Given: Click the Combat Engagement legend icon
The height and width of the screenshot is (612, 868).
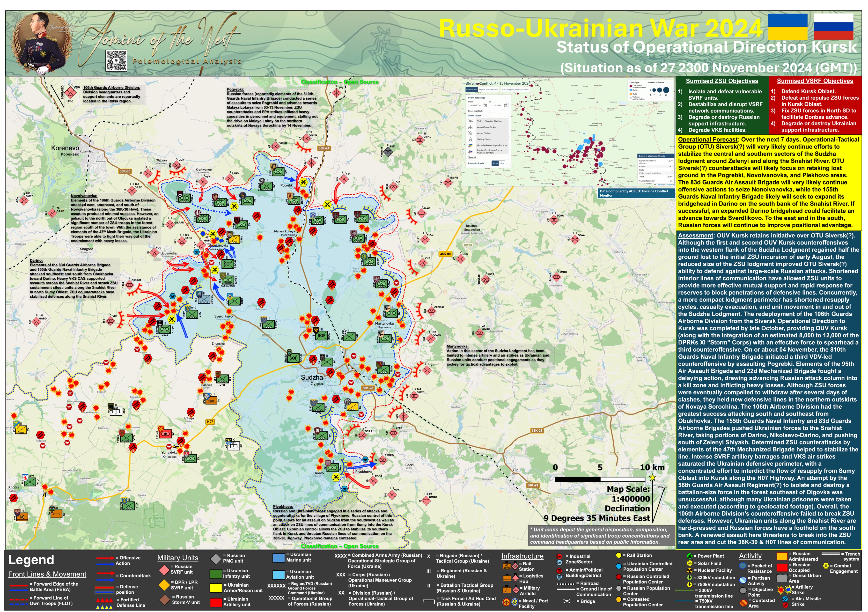Looking at the screenshot, I should click(x=826, y=566).
